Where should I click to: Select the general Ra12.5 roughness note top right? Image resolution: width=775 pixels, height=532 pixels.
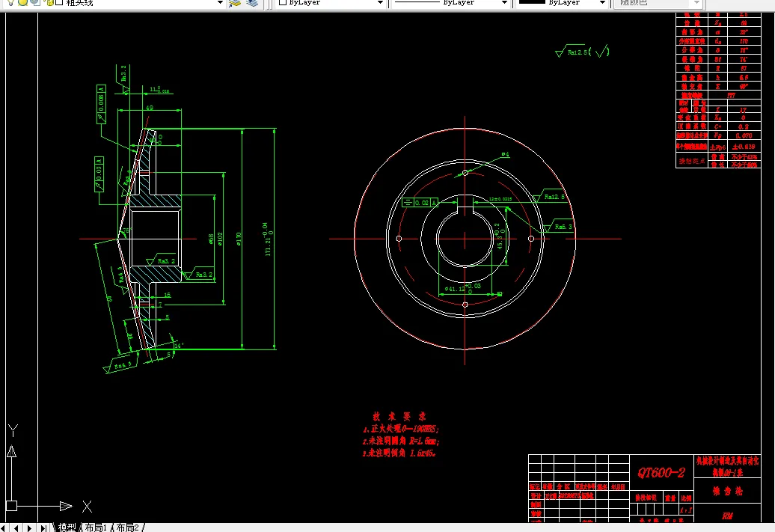coord(582,51)
